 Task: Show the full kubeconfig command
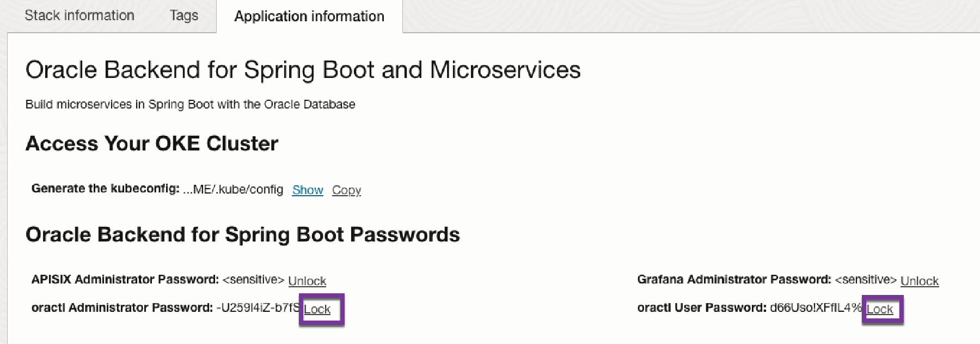click(308, 190)
